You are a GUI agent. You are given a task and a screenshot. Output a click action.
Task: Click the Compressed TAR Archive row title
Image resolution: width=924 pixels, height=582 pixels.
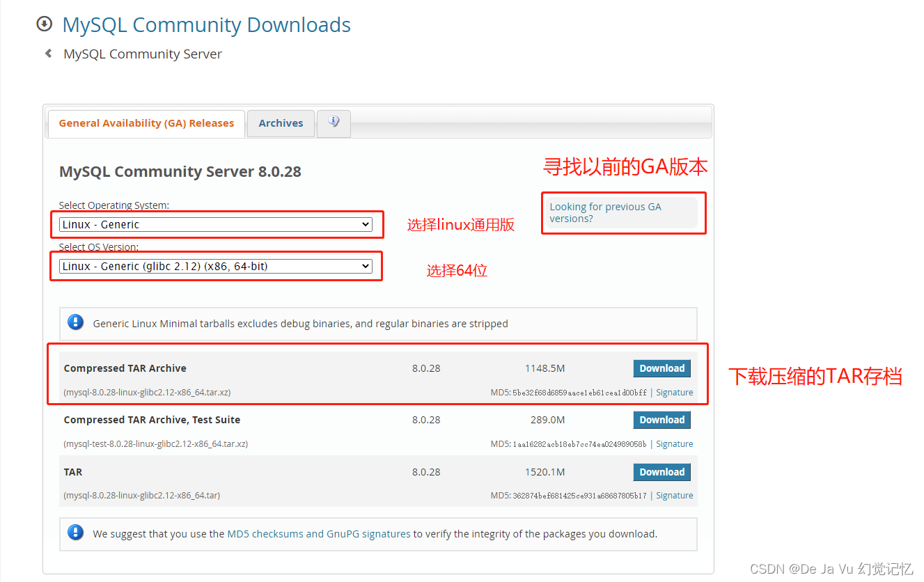tap(125, 368)
